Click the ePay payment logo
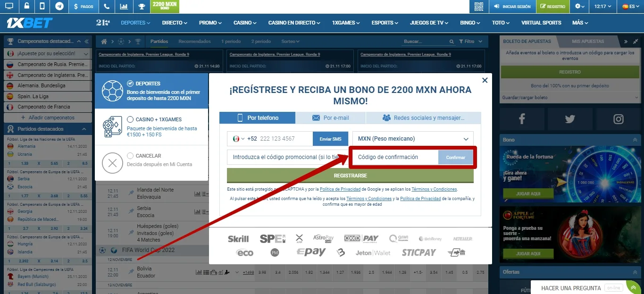 click(x=311, y=252)
